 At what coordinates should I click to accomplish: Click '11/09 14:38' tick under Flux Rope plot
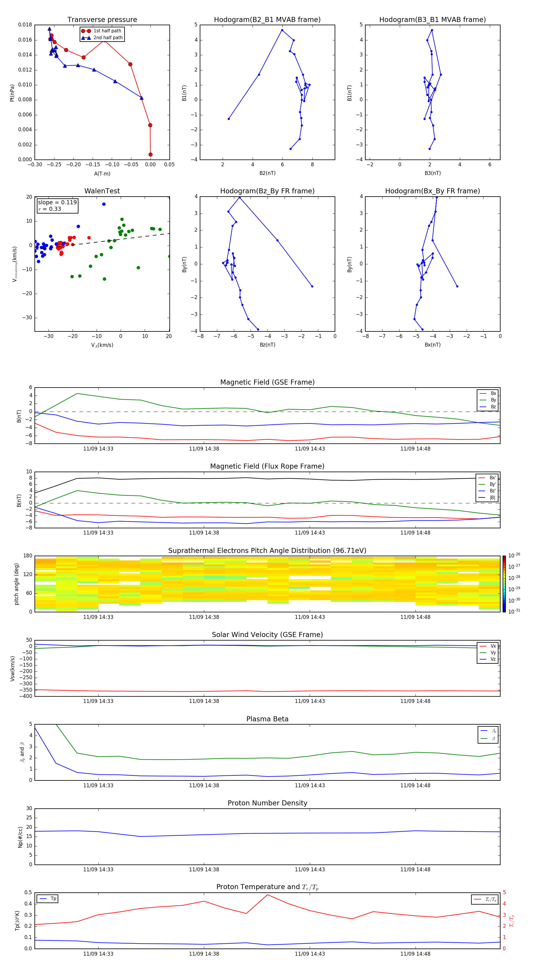tap(204, 533)
